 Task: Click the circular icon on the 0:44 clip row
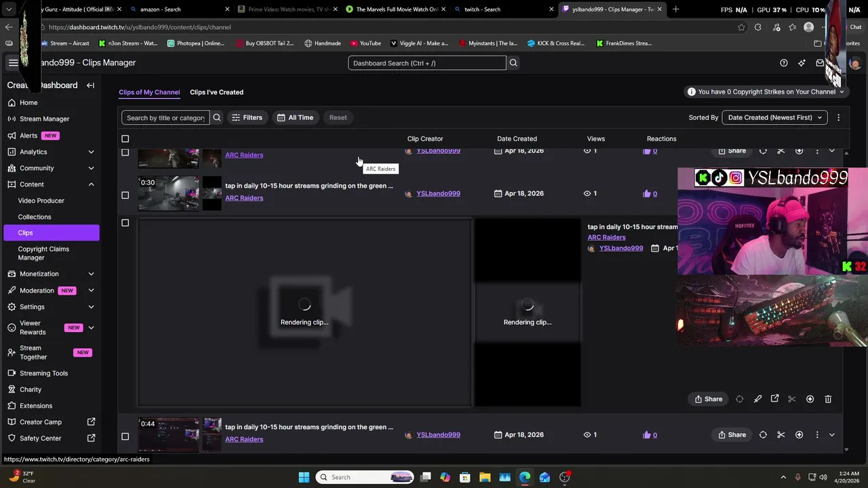click(x=763, y=435)
